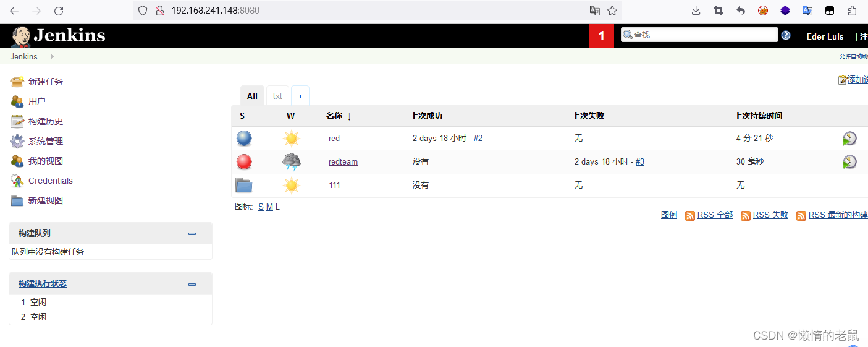
Task: Open 系统管理 manage Jenkins link
Action: (x=46, y=141)
